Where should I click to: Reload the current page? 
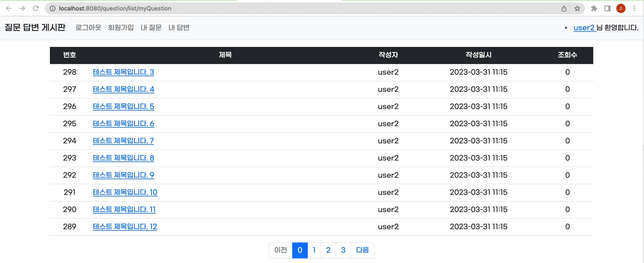[x=36, y=9]
